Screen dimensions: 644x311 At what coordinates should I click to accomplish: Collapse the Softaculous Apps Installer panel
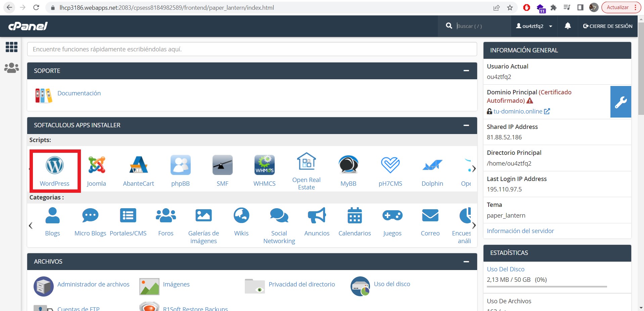(x=466, y=125)
